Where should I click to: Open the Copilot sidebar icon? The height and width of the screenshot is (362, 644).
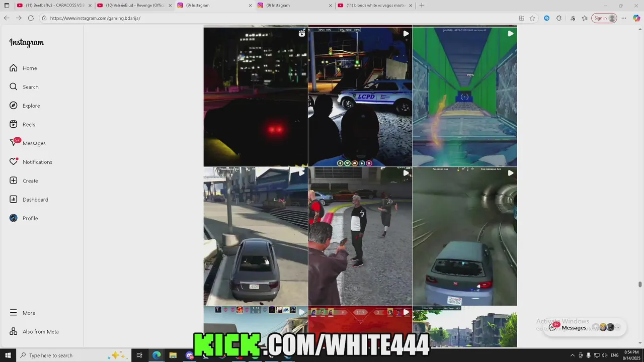[x=636, y=18]
